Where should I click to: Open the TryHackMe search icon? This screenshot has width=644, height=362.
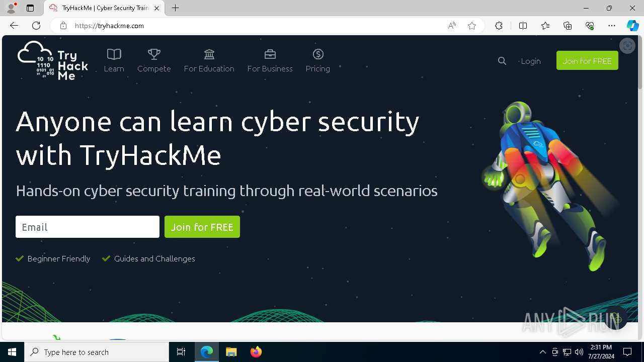tap(502, 61)
